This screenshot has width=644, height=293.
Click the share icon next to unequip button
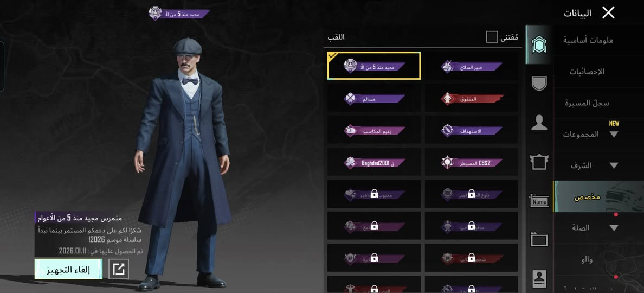tap(119, 269)
